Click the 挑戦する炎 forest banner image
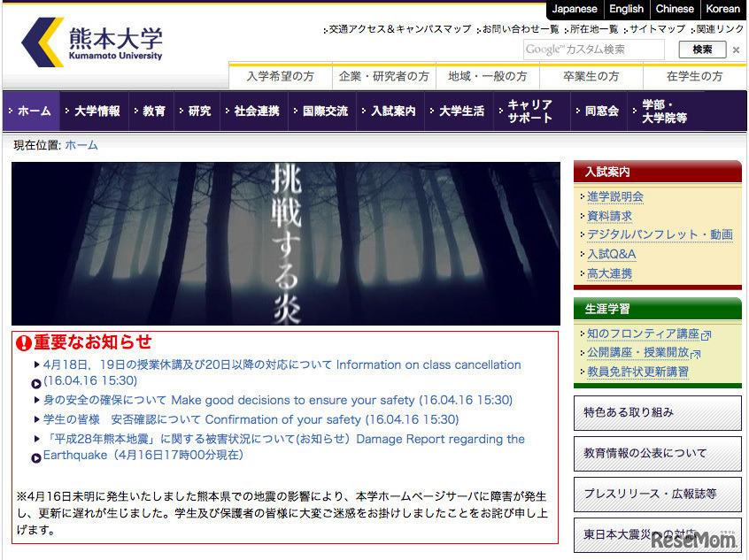Image resolution: width=749 pixels, height=560 pixels. [286, 243]
